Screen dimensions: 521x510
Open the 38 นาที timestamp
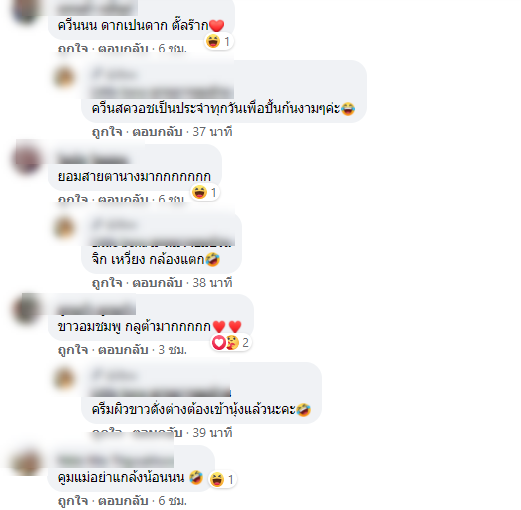tap(212, 283)
